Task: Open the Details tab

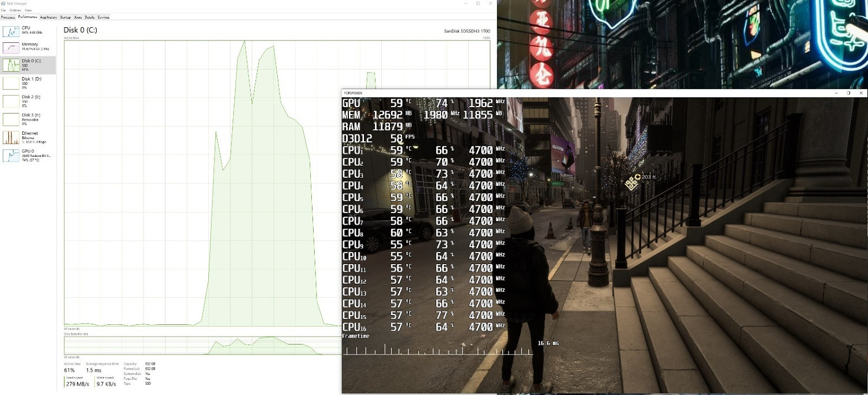Action: tap(90, 17)
